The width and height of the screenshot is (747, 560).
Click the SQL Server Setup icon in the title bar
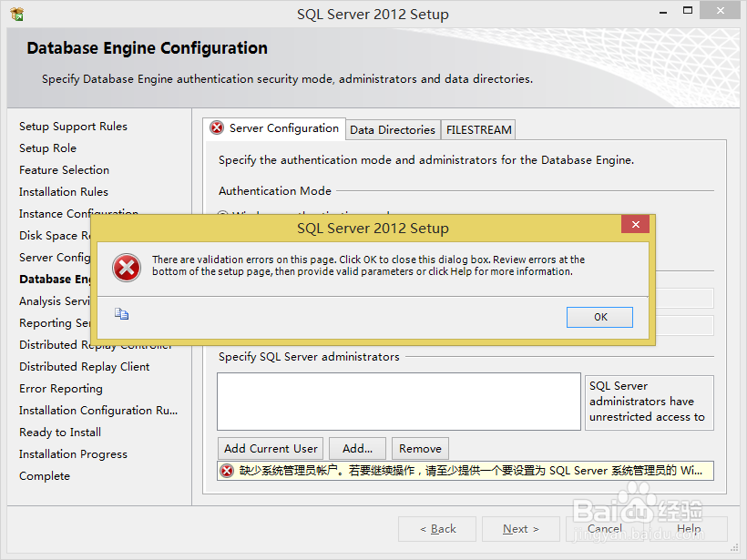point(15,14)
